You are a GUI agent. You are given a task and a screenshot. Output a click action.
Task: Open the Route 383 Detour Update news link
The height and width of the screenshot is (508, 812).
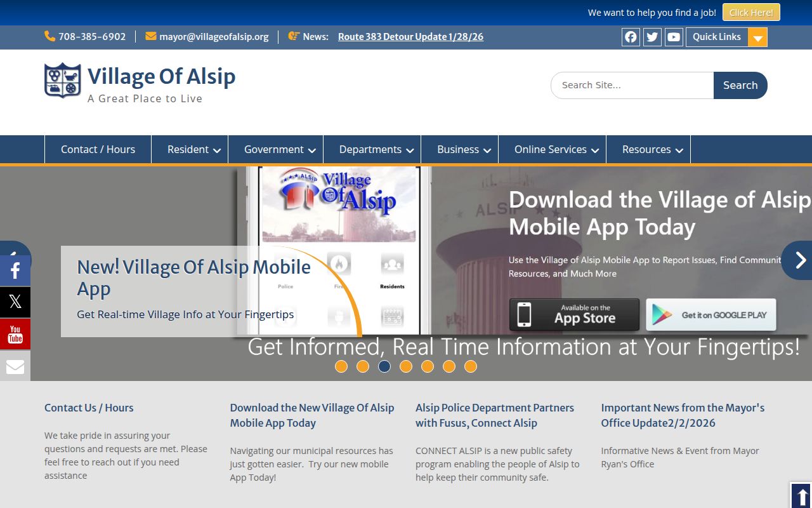coord(410,37)
